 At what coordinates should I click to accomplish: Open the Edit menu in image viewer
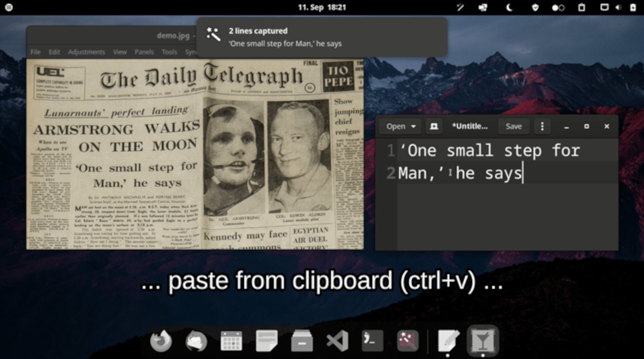54,52
